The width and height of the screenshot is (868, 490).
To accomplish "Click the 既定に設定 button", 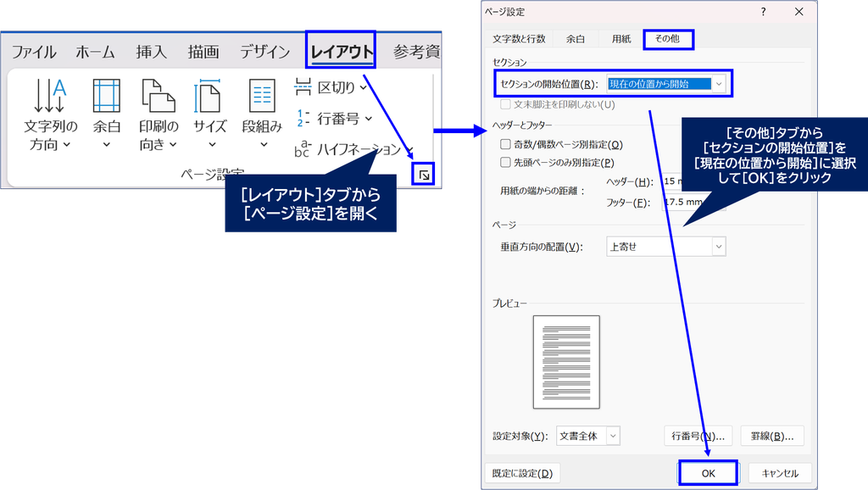I will coord(522,473).
